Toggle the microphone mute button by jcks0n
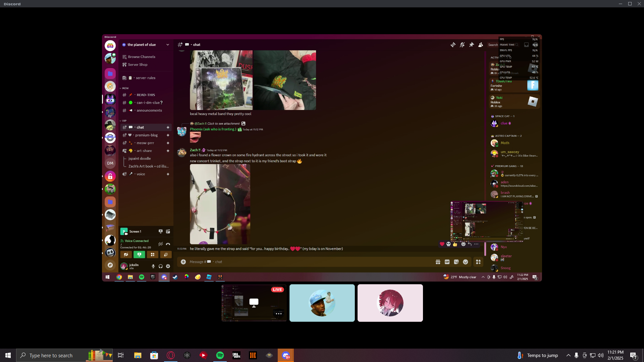The image size is (644, 362). click(153, 266)
